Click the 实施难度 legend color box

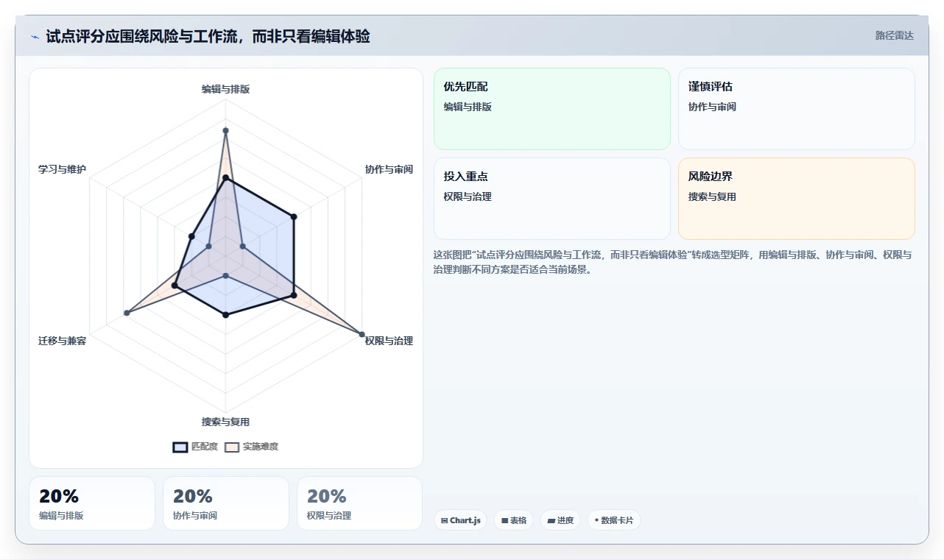(232, 447)
